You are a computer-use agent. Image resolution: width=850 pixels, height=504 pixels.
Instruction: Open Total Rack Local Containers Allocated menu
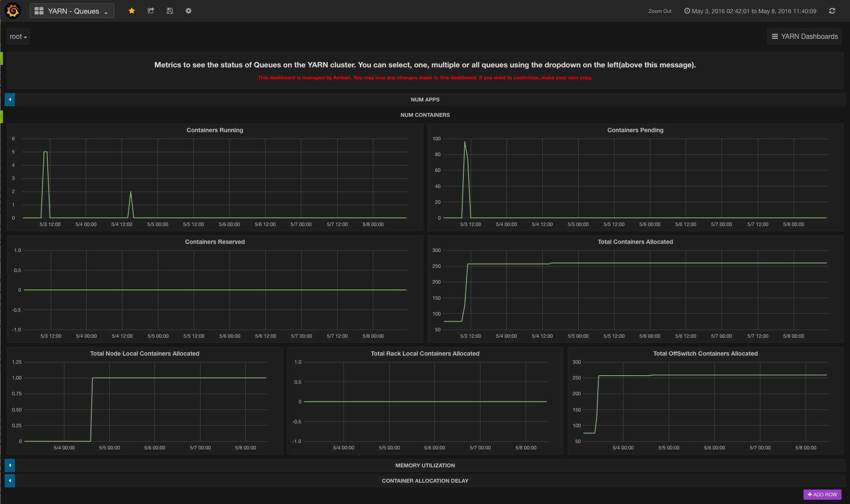[x=425, y=353]
